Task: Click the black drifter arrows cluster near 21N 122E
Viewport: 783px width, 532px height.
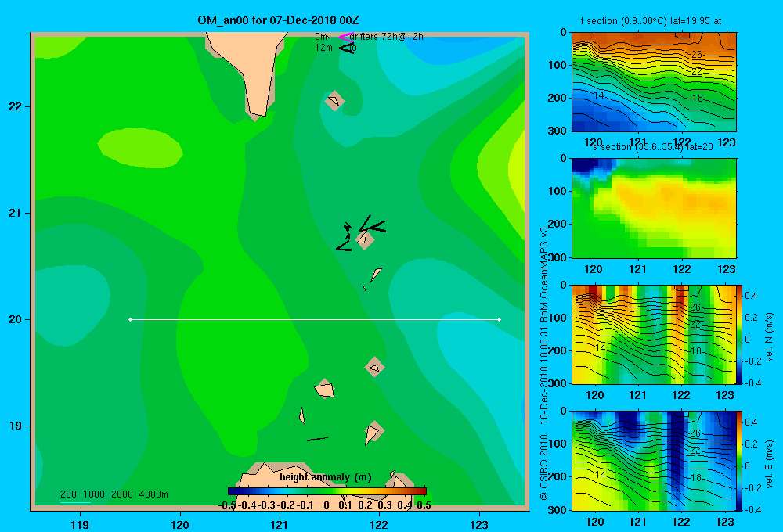Action: [x=360, y=232]
